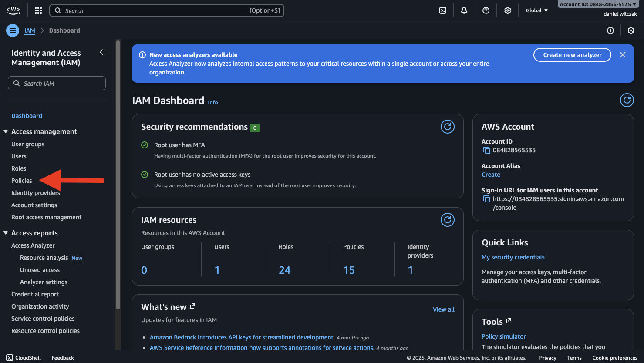Refresh the Security recommendations panel

tap(448, 127)
